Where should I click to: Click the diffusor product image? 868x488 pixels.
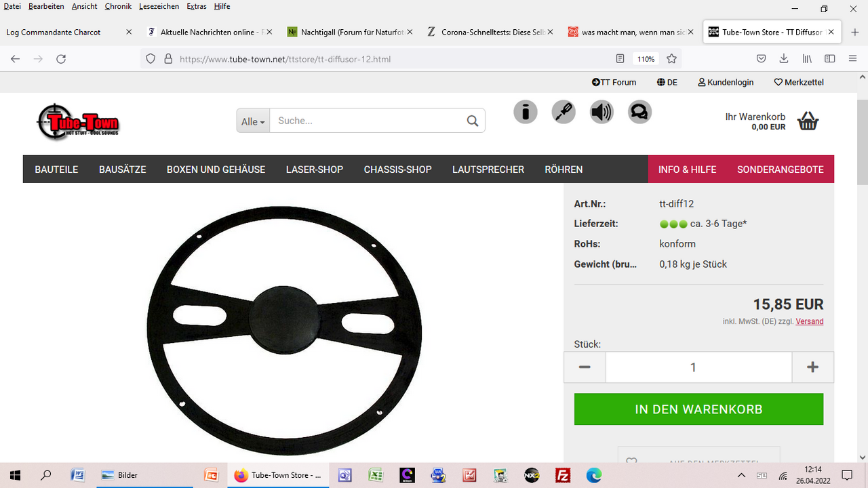coord(284,330)
